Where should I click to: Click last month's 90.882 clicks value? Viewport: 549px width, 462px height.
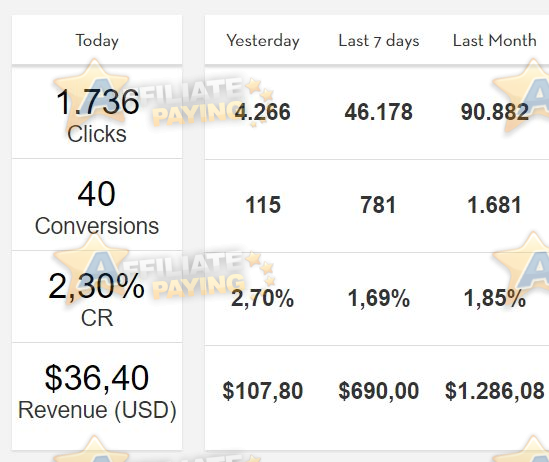[495, 112]
